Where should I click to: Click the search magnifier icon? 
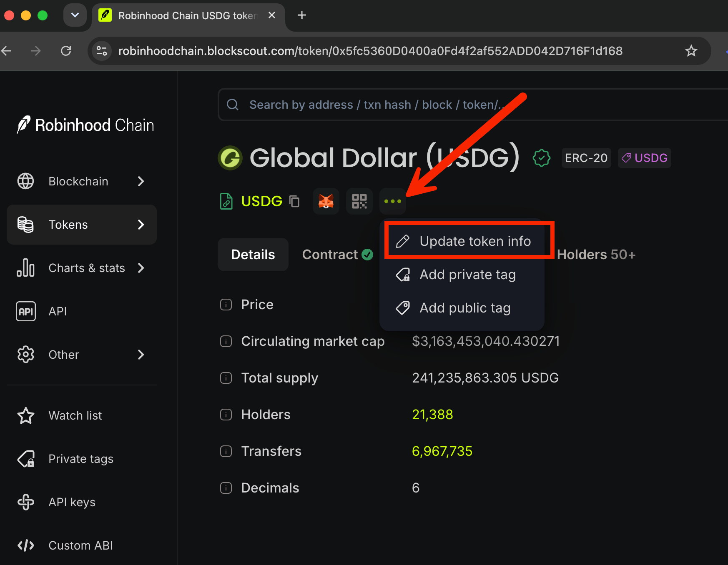click(233, 105)
